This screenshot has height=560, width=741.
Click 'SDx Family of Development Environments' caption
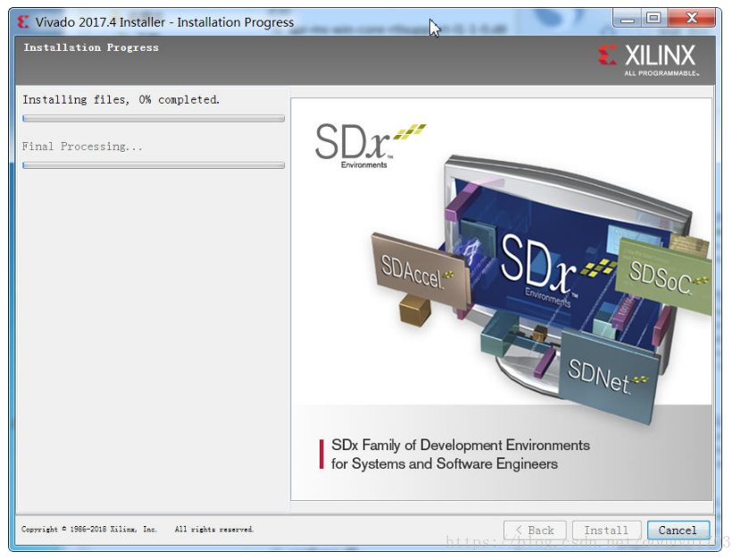[461, 445]
